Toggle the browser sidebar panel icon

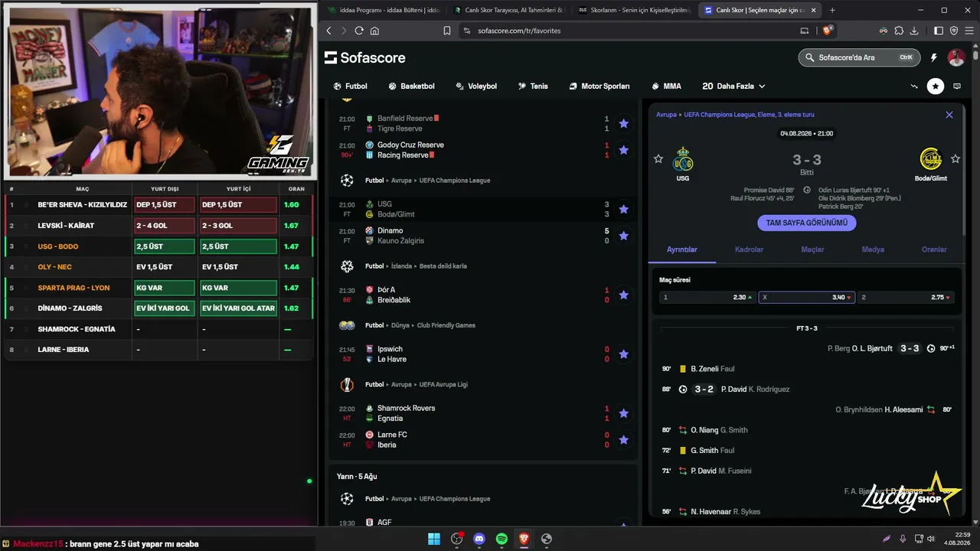point(939,31)
